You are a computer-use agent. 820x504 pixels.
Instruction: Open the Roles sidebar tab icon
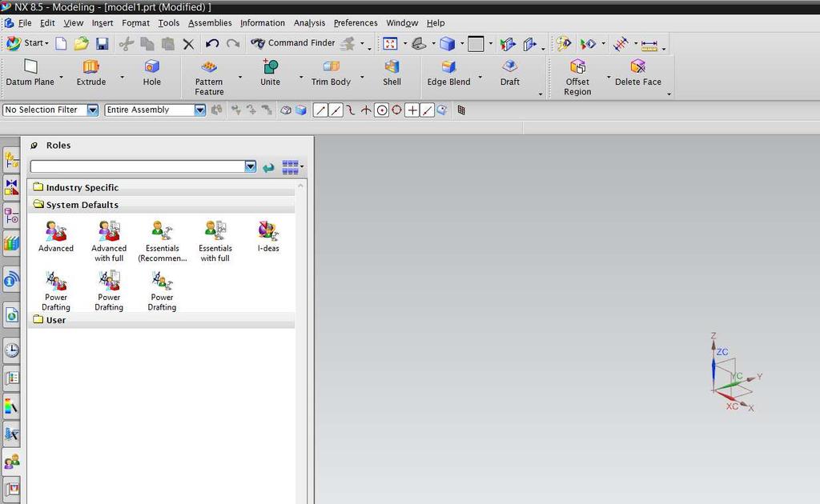coord(11,462)
